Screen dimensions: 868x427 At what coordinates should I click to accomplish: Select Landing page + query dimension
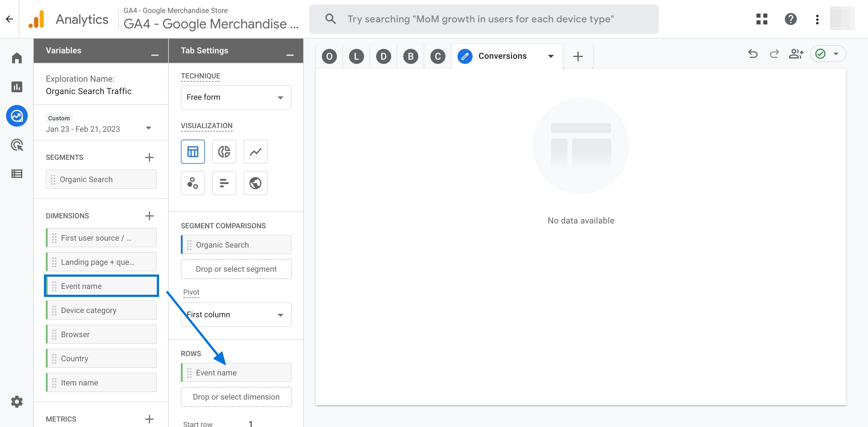(x=101, y=262)
